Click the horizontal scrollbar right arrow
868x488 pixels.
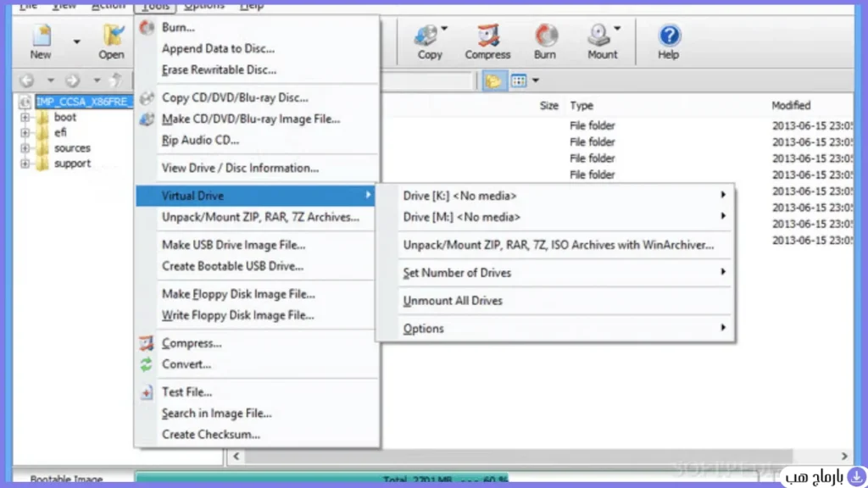844,456
